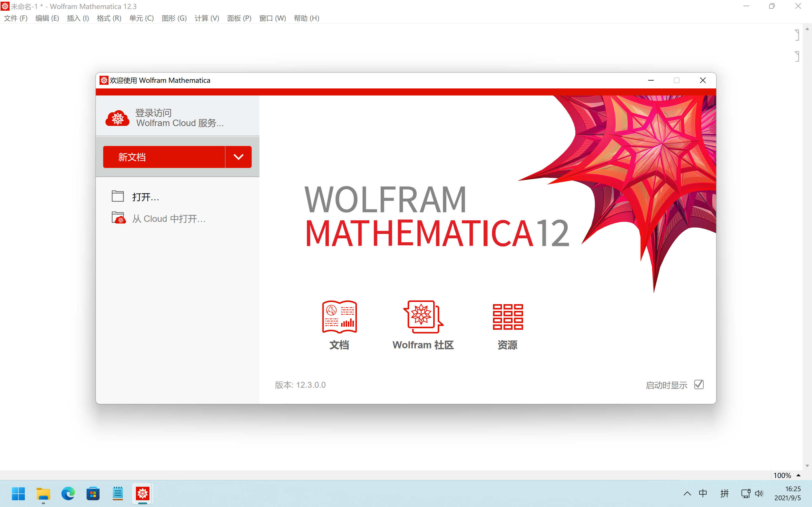
Task: Launch Mathematica from the taskbar
Action: coord(142,493)
